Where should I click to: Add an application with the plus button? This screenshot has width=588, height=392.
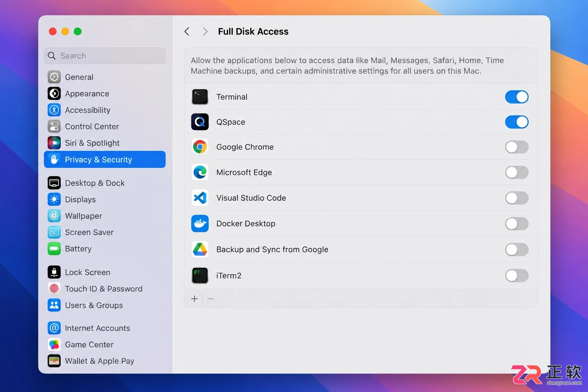tap(194, 299)
